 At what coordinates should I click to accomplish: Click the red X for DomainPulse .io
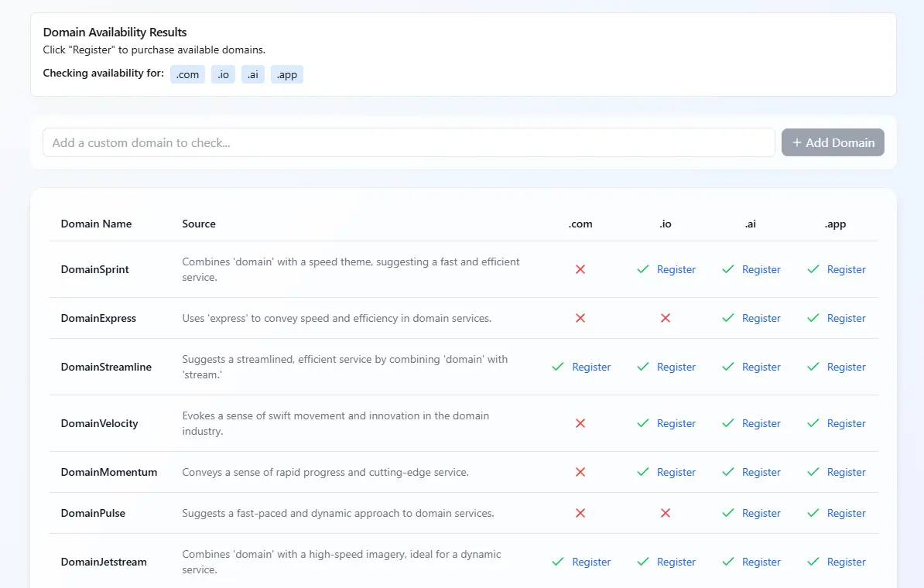(x=665, y=513)
